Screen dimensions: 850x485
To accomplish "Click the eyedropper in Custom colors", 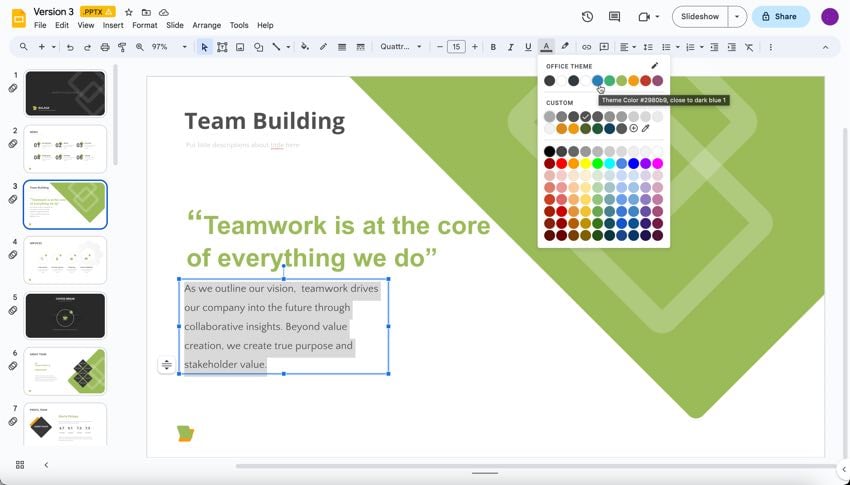I will click(646, 128).
